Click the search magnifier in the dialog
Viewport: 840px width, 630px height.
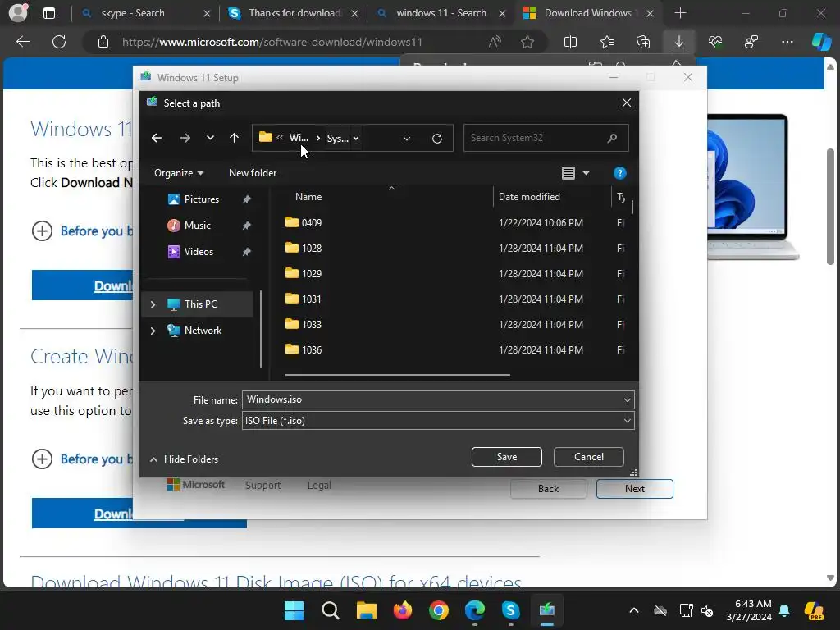click(612, 138)
